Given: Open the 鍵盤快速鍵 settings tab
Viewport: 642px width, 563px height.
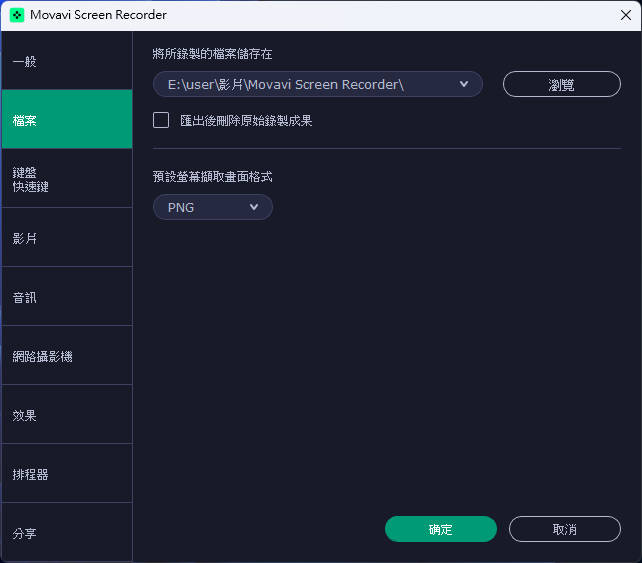Looking at the screenshot, I should [67, 178].
